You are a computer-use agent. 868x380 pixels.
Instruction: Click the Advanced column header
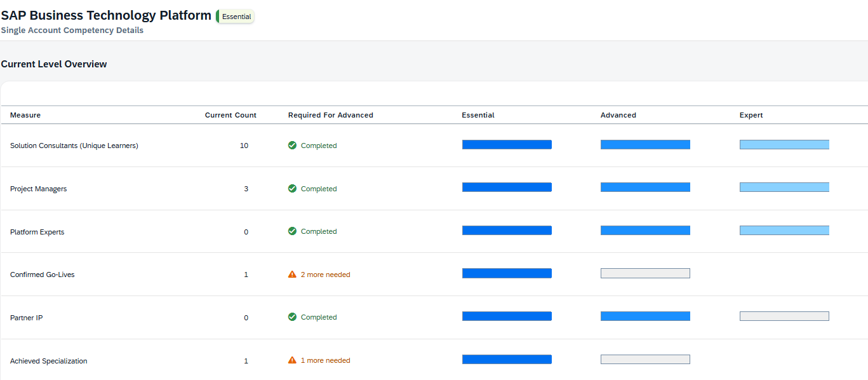click(618, 115)
